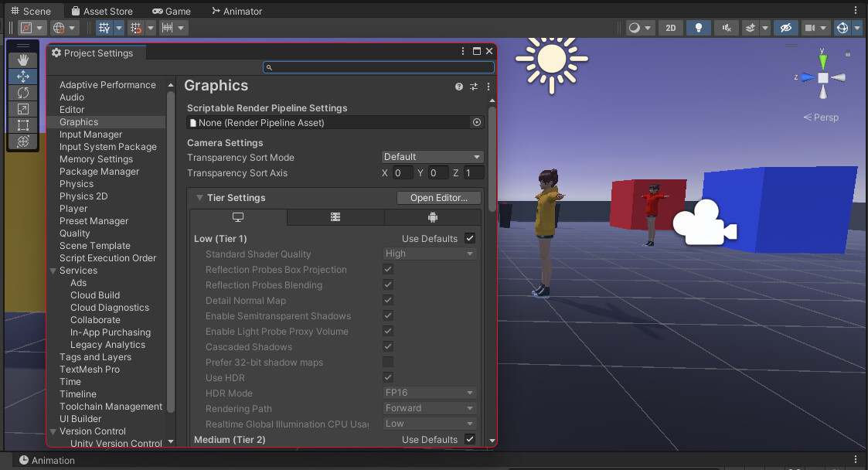Switch to the Game tab
The image size is (868, 470).
point(171,11)
